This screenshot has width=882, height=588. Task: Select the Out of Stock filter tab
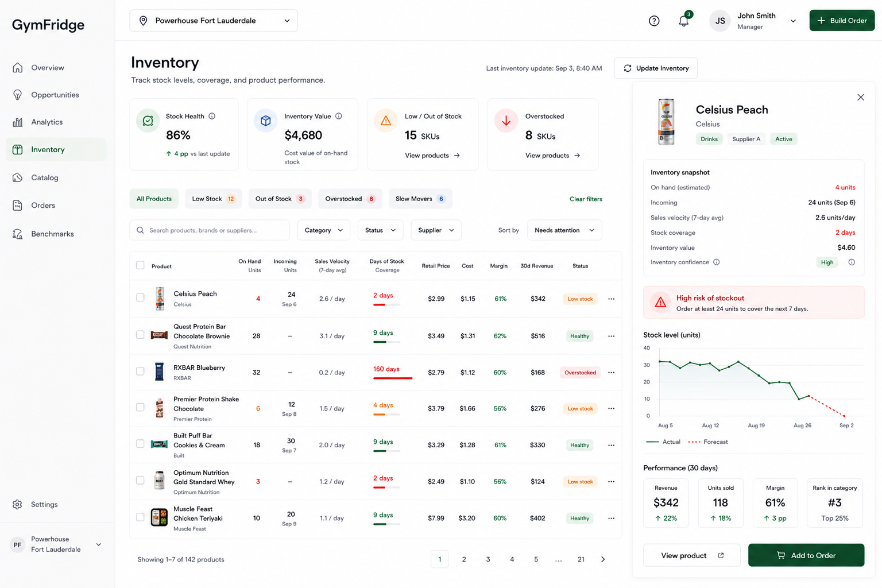click(280, 199)
